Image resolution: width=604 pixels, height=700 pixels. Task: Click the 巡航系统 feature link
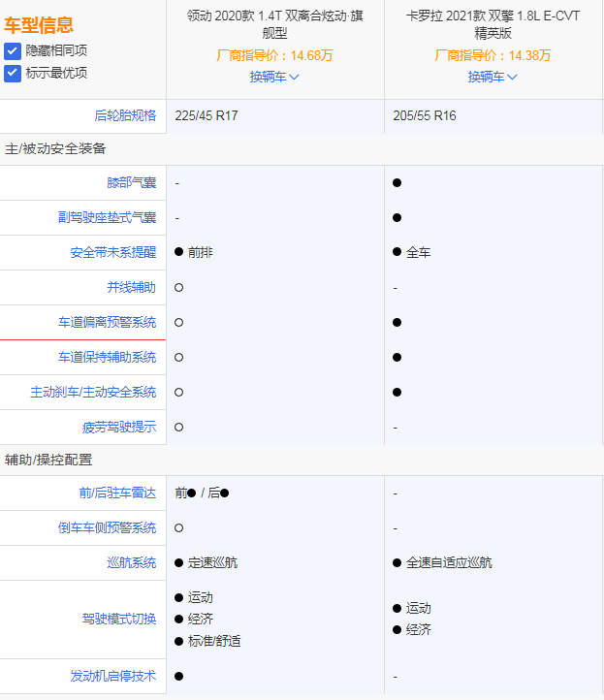pos(131,562)
